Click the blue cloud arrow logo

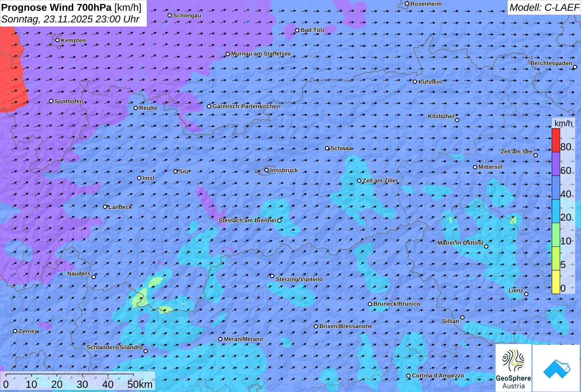pyautogui.click(x=556, y=368)
